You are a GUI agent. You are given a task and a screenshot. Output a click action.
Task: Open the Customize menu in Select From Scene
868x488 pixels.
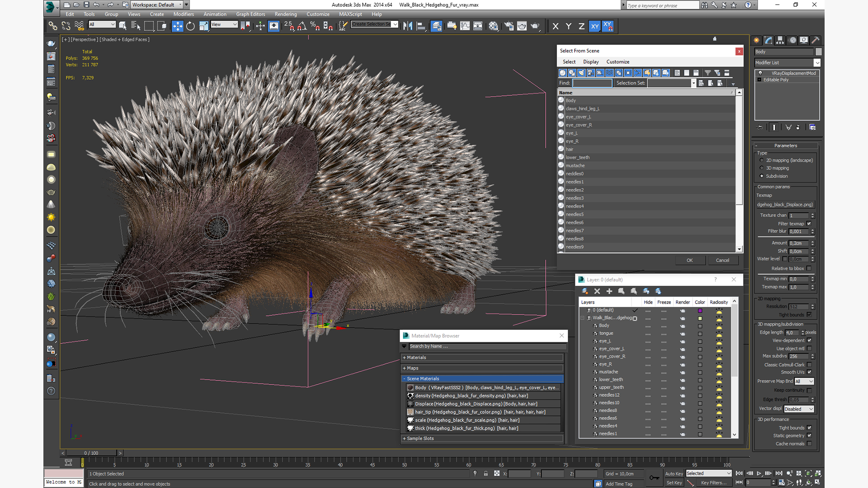pos(618,62)
